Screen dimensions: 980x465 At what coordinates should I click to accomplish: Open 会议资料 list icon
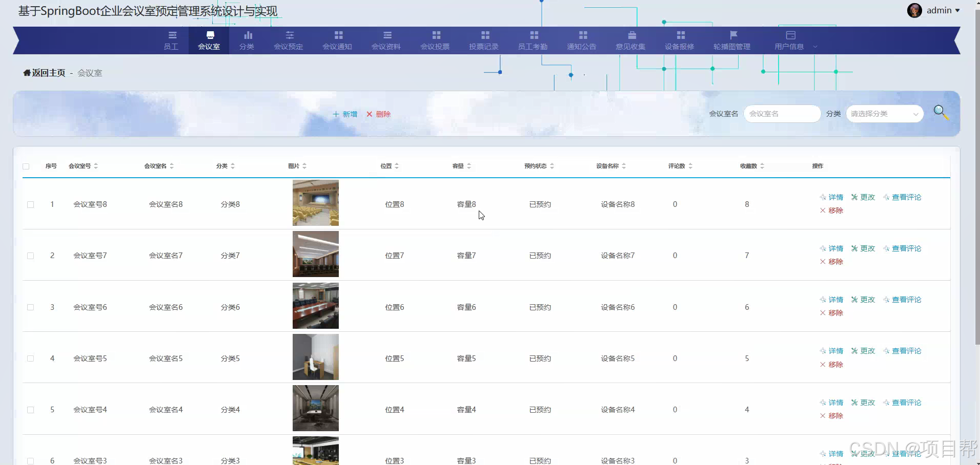tap(387, 35)
